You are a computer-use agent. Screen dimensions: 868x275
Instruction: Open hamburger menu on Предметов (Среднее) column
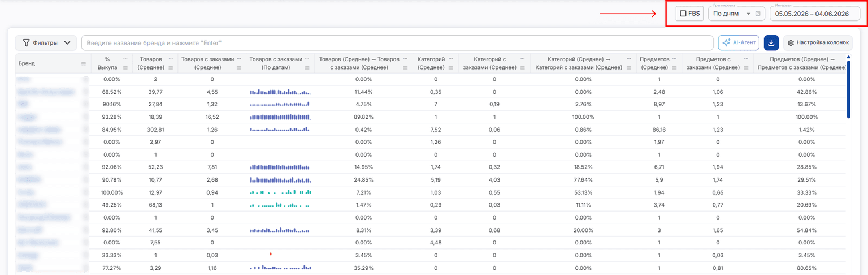pyautogui.click(x=675, y=68)
